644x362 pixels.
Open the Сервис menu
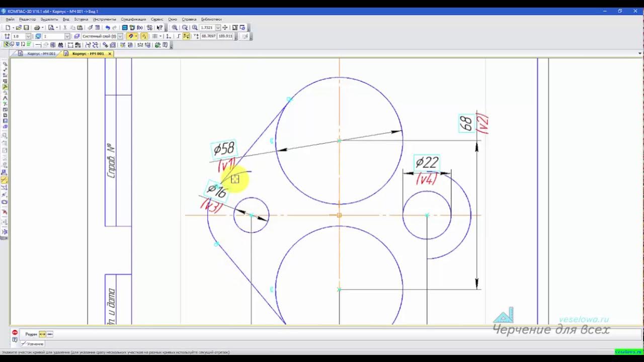pos(157,19)
